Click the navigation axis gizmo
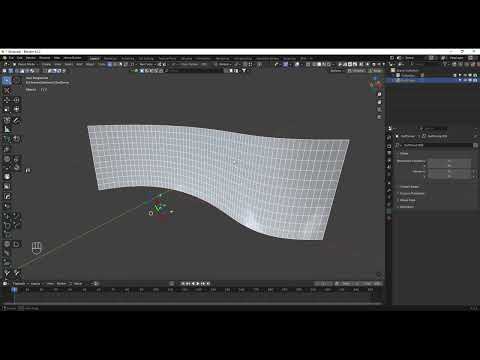The image size is (480, 360). tap(376, 83)
